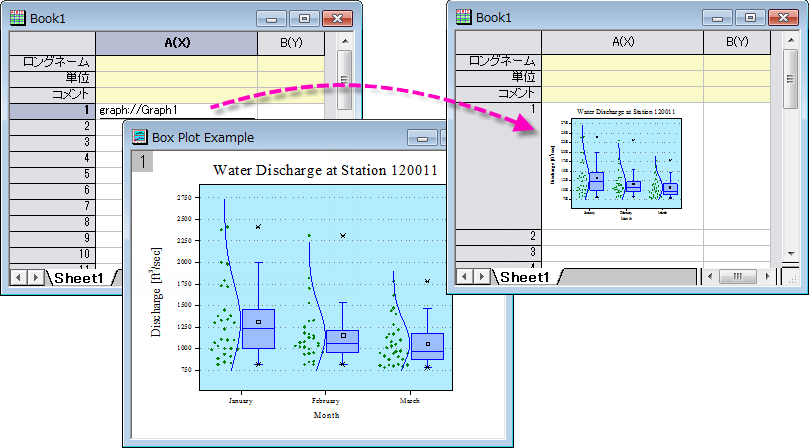The image size is (809, 448).
Task: Minimize the Box Plot Example window
Action: [x=422, y=138]
